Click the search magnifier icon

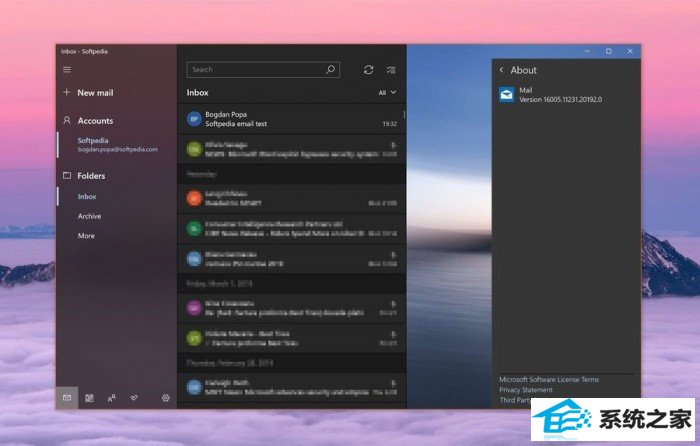pos(330,69)
